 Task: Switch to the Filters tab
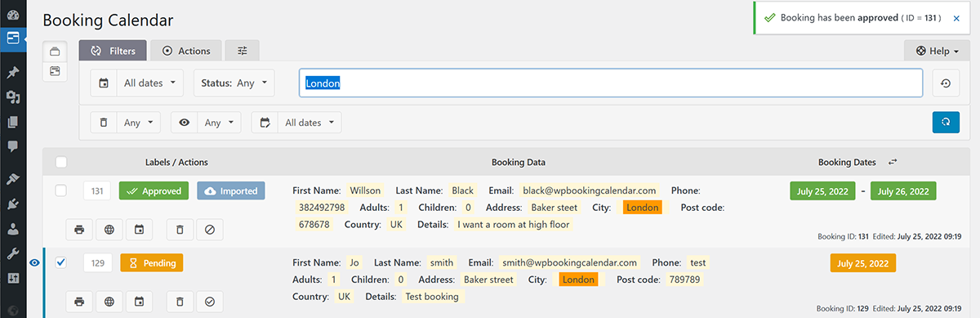click(x=113, y=51)
